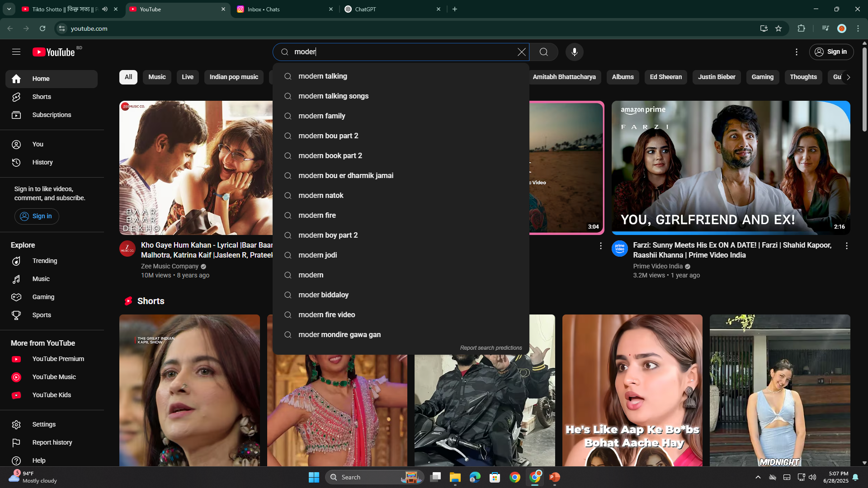Open Microsoft Store from taskbar

tap(495, 477)
